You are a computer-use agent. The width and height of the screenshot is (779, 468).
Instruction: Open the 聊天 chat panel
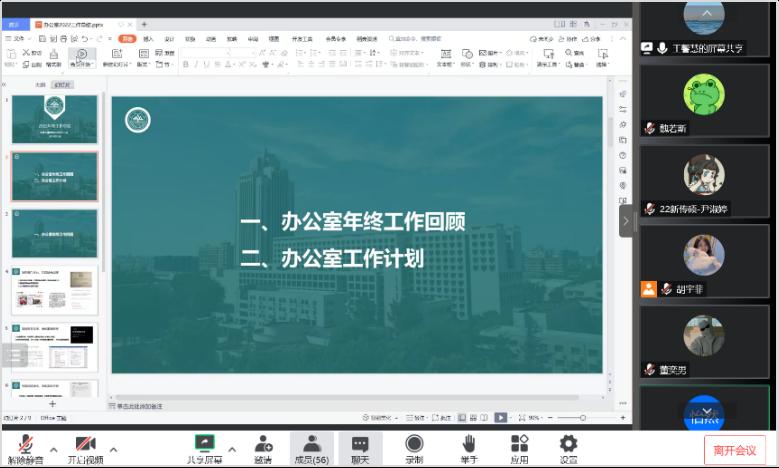coord(360,443)
